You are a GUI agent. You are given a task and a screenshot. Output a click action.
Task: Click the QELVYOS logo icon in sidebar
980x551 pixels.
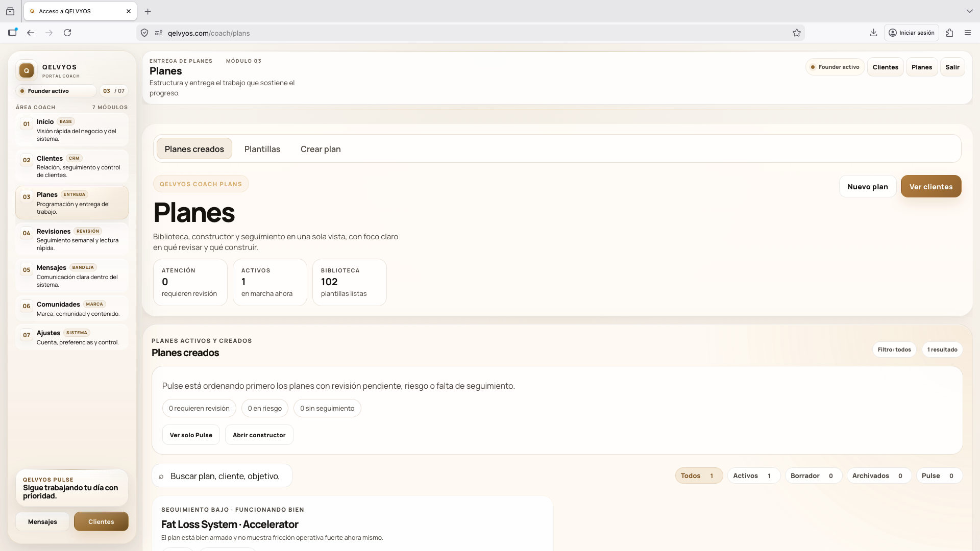click(27, 71)
